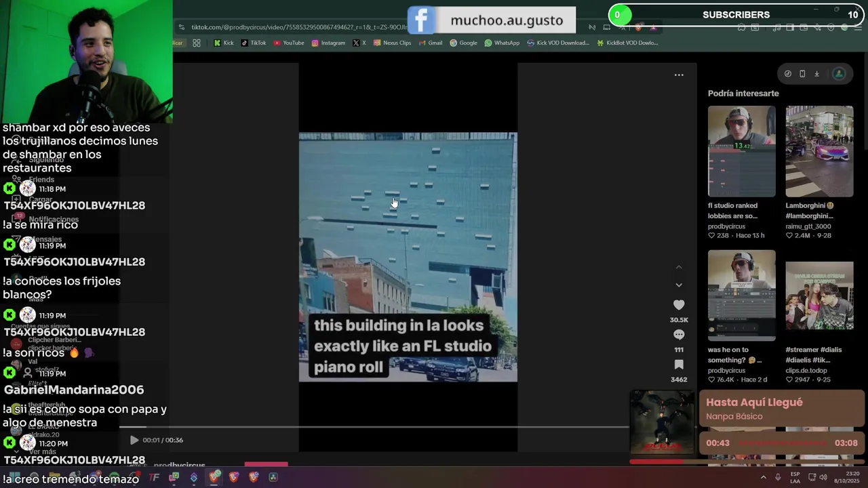Click the 30.5K likes count

click(679, 320)
